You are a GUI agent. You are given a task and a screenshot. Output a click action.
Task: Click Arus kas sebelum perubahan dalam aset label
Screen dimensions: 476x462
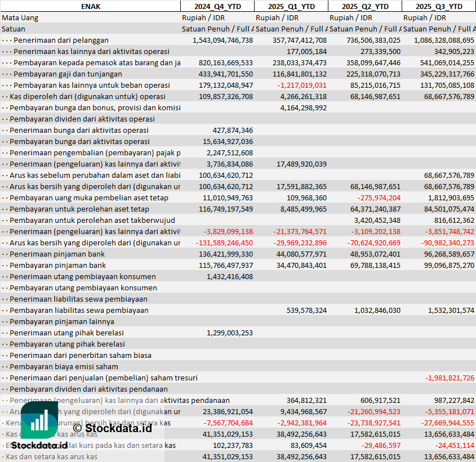point(95,175)
